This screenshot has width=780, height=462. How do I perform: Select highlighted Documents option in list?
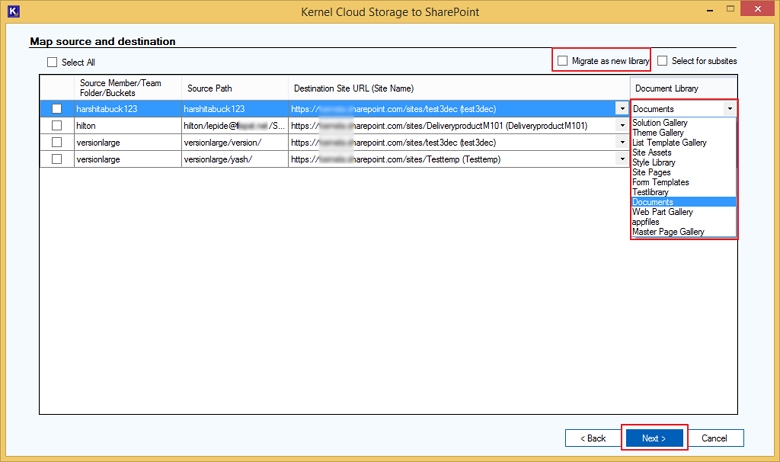(x=683, y=202)
